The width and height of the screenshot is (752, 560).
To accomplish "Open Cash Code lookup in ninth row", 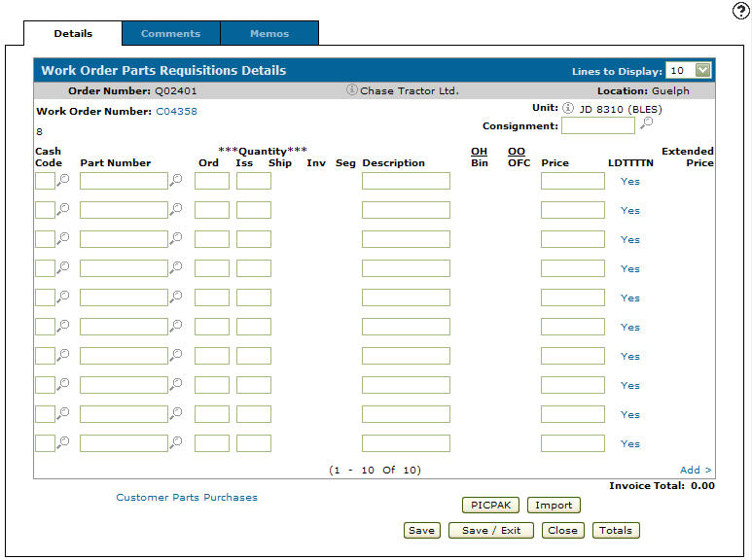I will [63, 414].
